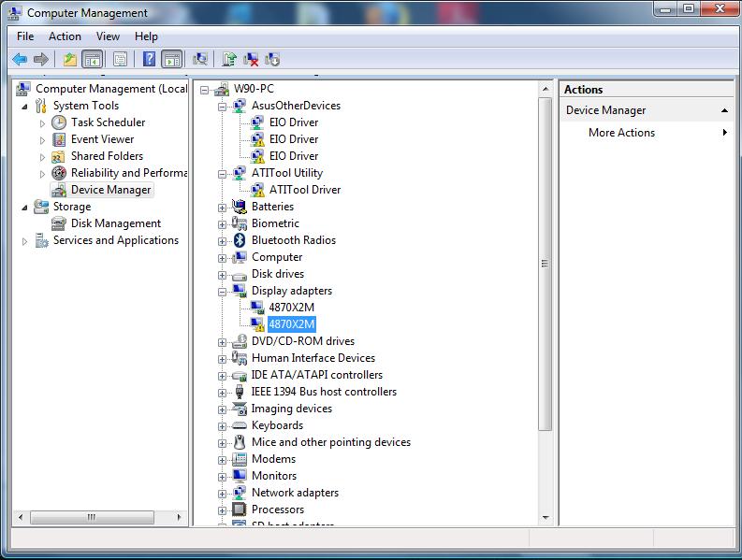742x560 pixels.
Task: Click the Forward arrow toolbar icon
Action: pyautogui.click(x=41, y=60)
